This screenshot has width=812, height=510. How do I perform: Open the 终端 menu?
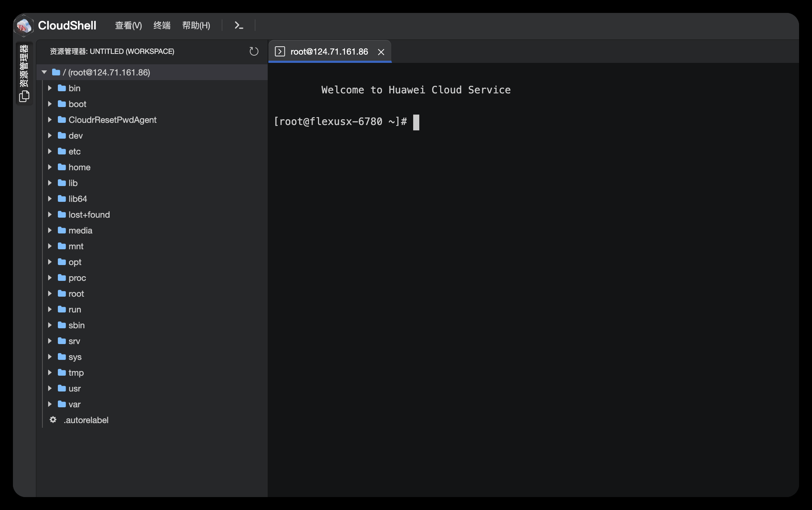[162, 25]
